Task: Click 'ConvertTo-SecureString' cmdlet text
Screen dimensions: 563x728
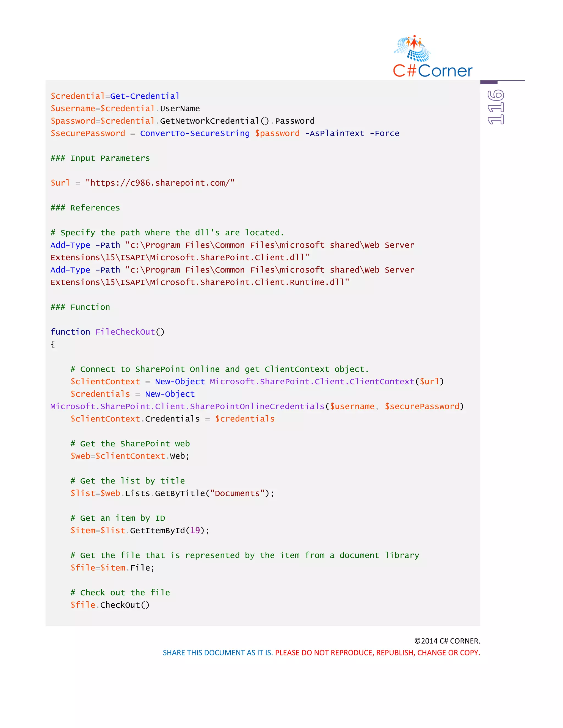Action: coord(195,133)
